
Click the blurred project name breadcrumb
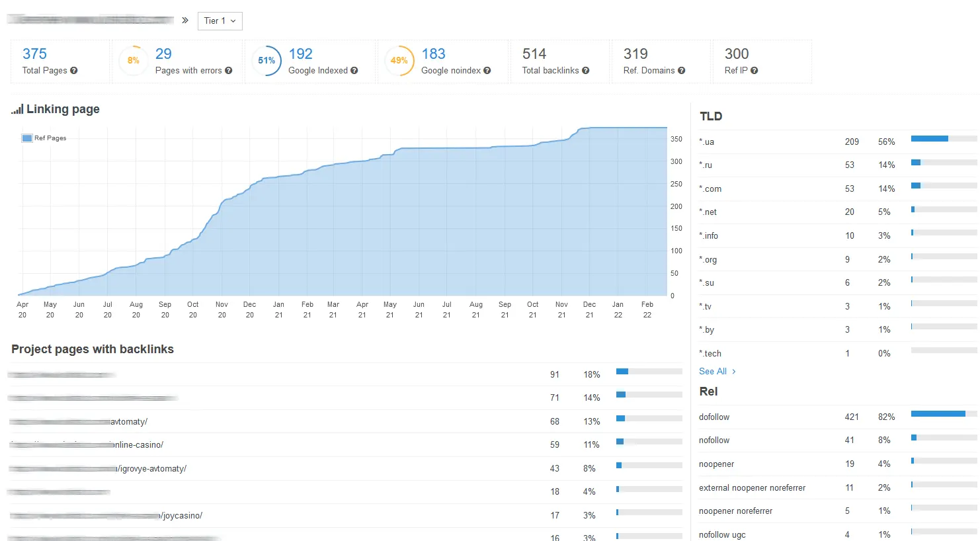click(x=91, y=20)
